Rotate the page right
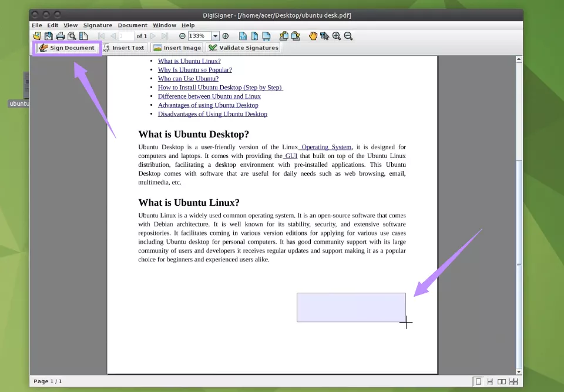The image size is (564, 392). (296, 36)
